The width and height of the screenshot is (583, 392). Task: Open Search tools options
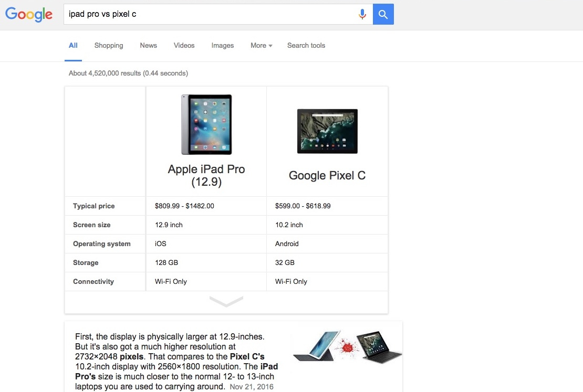pyautogui.click(x=306, y=46)
